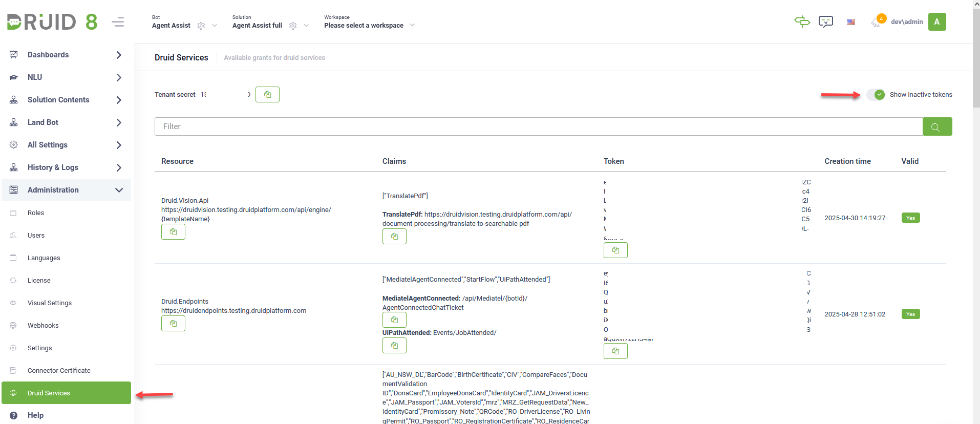980x424 pixels.
Task: Open the Solution selector dropdown arrow
Action: 306,26
